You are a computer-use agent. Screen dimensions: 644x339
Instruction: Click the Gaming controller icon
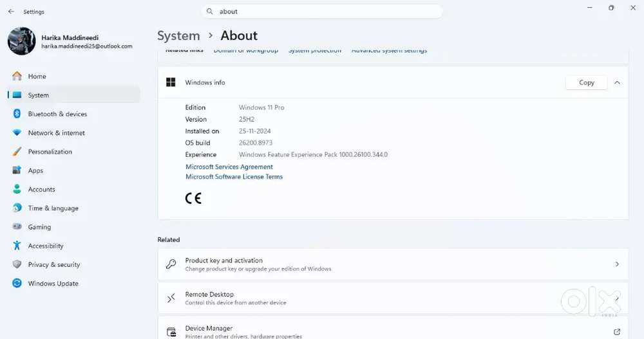click(17, 226)
